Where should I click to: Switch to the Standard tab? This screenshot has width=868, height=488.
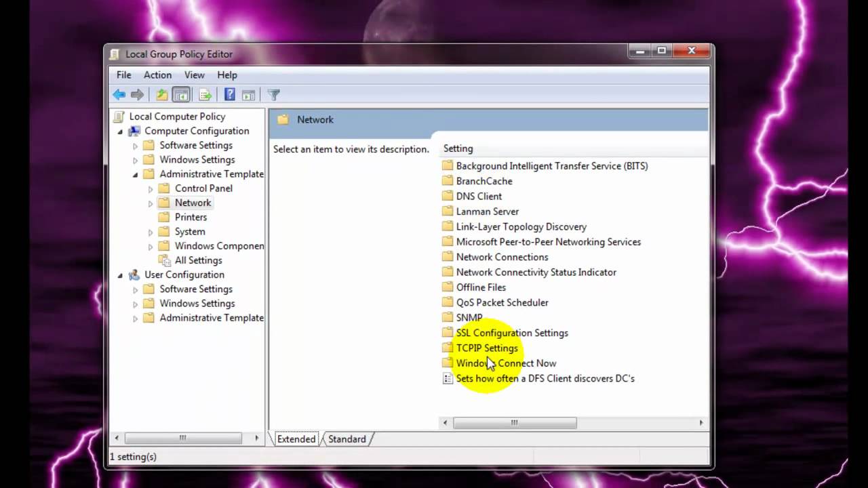[x=347, y=439]
